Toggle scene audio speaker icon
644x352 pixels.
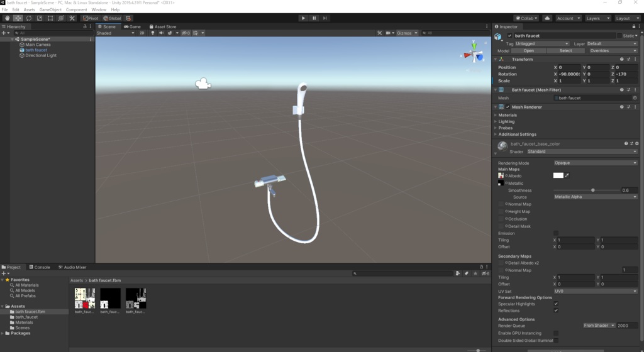[161, 33]
